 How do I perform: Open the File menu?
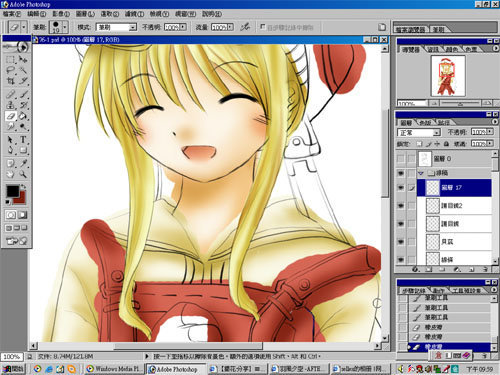12,14
